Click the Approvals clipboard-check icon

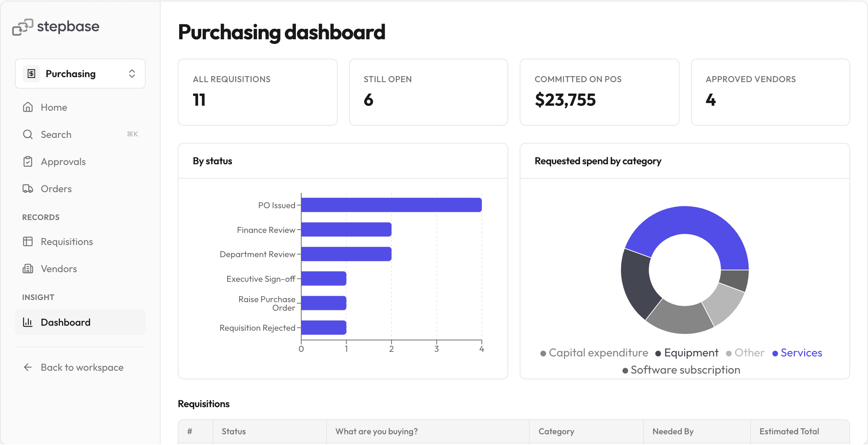tap(28, 161)
